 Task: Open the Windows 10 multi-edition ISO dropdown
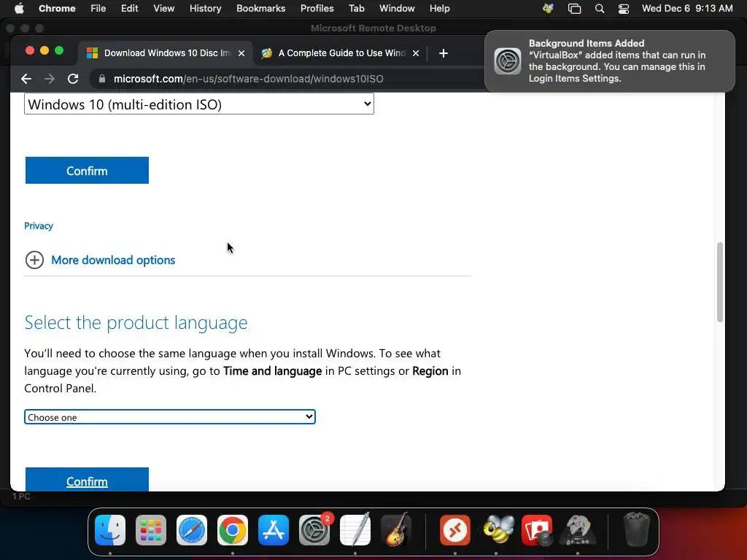pyautogui.click(x=199, y=104)
